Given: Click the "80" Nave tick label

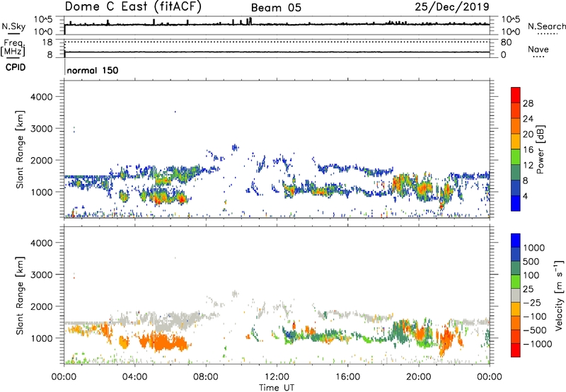Looking at the screenshot, I should 506,42.
